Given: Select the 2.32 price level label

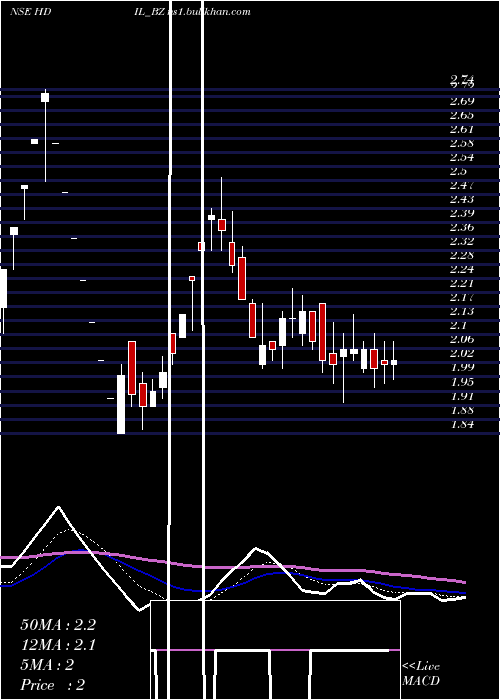Looking at the screenshot, I should tap(462, 241).
